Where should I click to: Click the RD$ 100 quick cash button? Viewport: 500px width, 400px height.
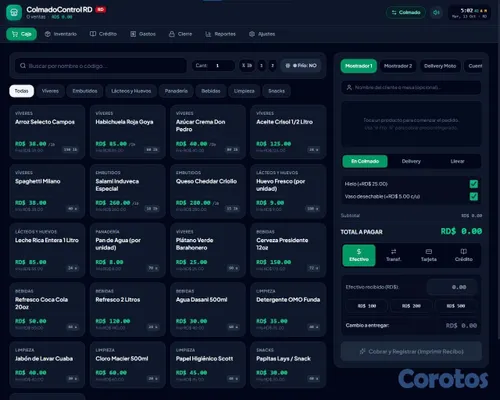[x=367, y=306]
